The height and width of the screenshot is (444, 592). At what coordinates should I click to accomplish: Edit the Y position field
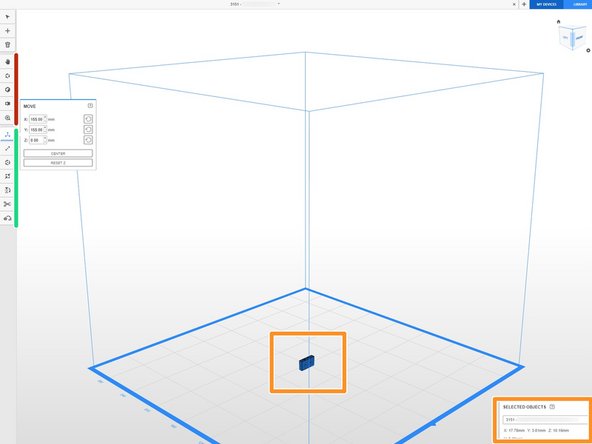click(36, 130)
